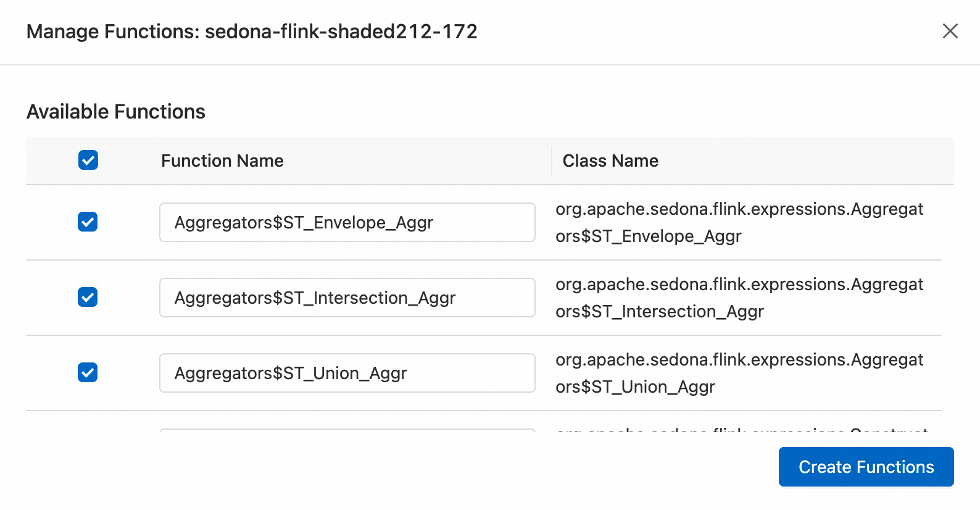Viewport: 980px width, 510px height.
Task: Focus the Aggregators$ST_Intersection_Aggr name field
Action: coord(347,298)
